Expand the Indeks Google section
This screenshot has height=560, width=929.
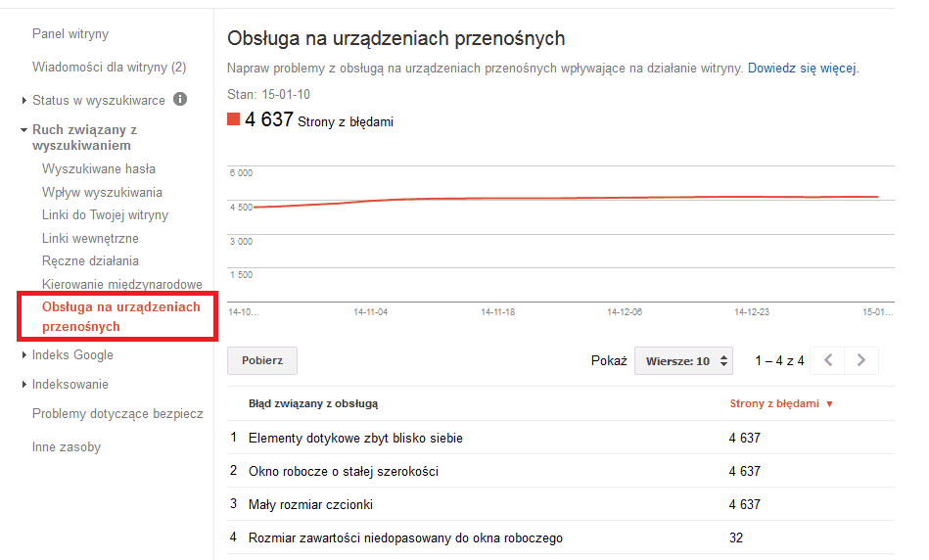(24, 355)
